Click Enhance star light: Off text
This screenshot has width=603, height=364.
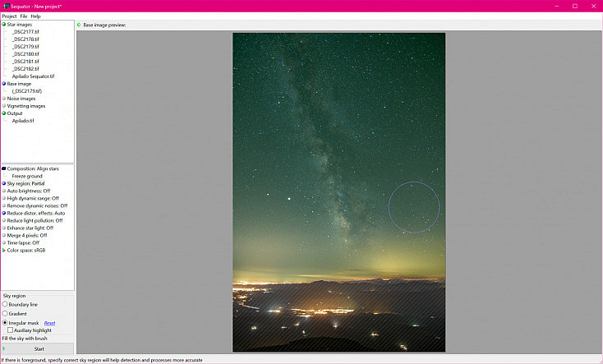point(30,228)
